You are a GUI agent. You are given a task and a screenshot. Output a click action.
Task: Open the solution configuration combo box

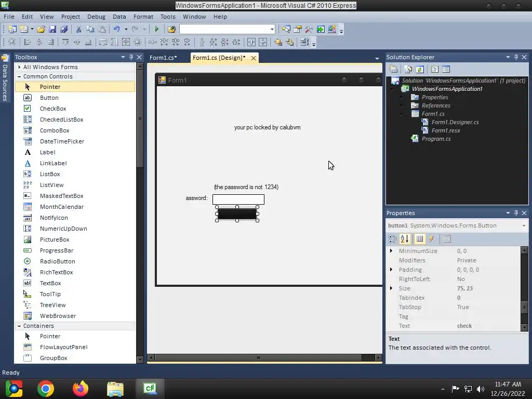(x=228, y=29)
